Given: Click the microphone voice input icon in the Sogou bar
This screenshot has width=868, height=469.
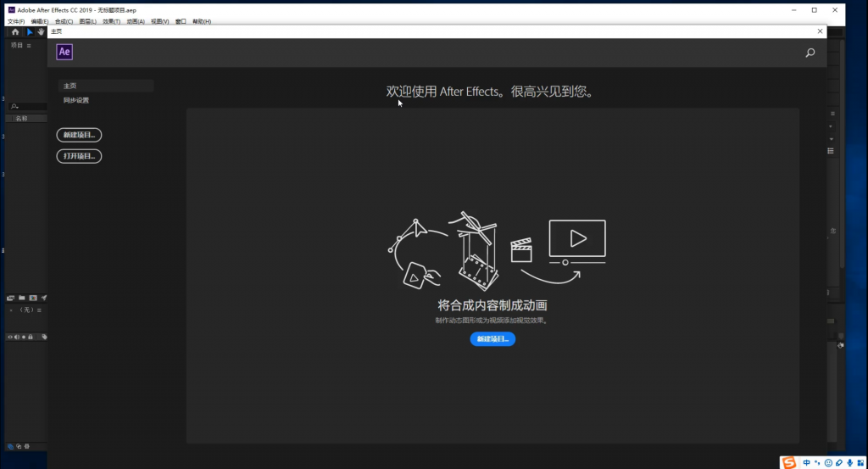Looking at the screenshot, I should [849, 463].
